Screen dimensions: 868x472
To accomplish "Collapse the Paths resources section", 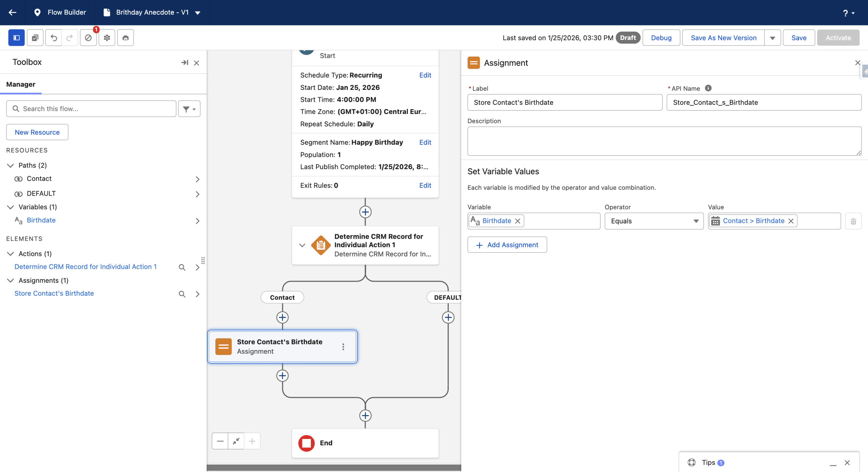I will click(11, 165).
